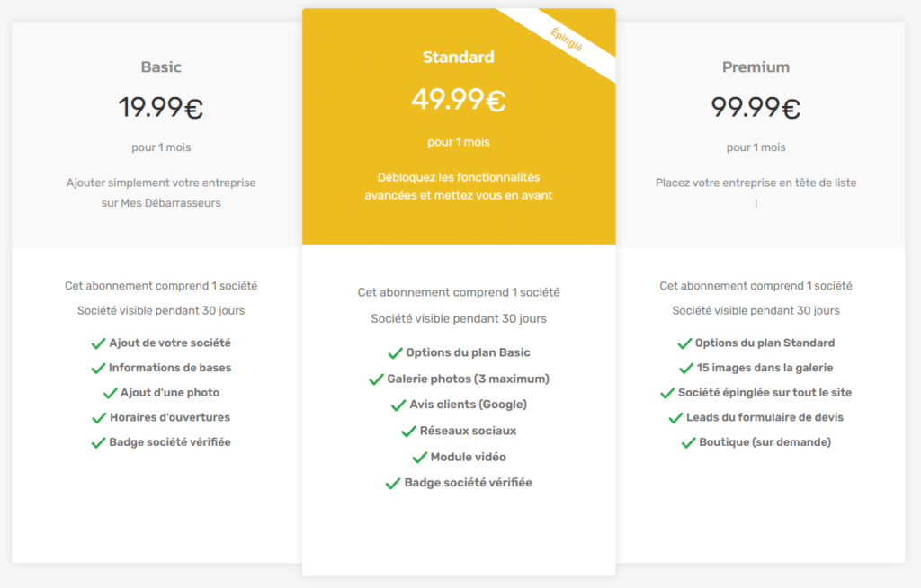Click checkmark next to Avis clients (Google)

pyautogui.click(x=398, y=405)
